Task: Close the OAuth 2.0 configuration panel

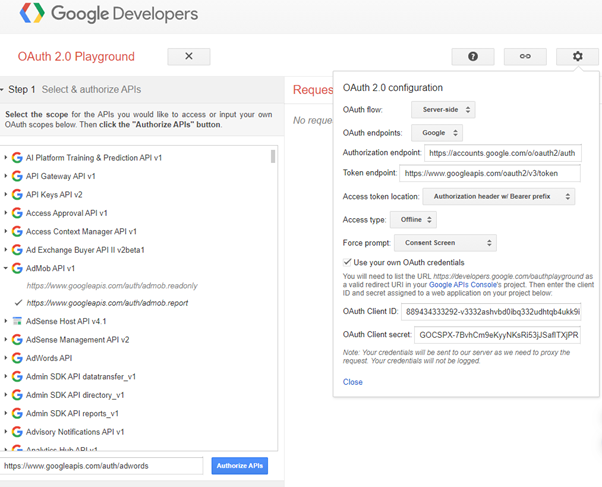Action: coord(352,382)
